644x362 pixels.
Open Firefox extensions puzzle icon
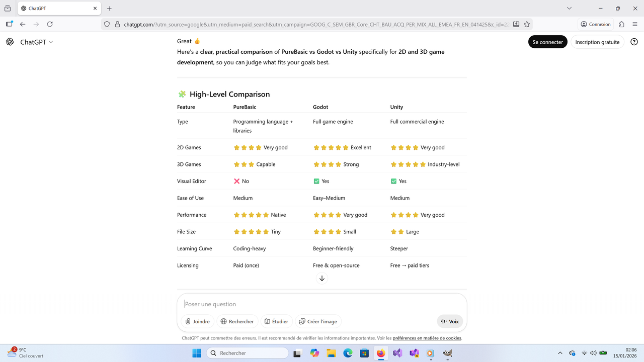621,24
